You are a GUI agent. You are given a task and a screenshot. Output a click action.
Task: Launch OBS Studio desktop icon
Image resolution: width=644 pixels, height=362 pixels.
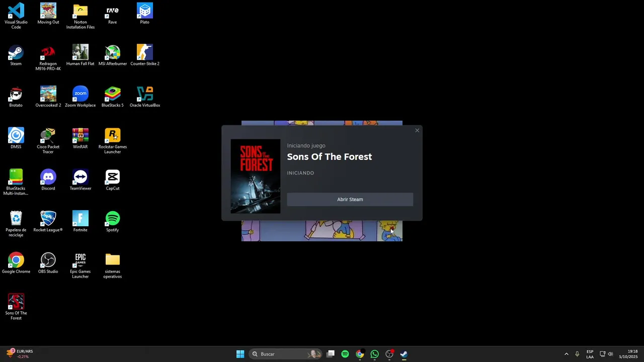coord(48,263)
